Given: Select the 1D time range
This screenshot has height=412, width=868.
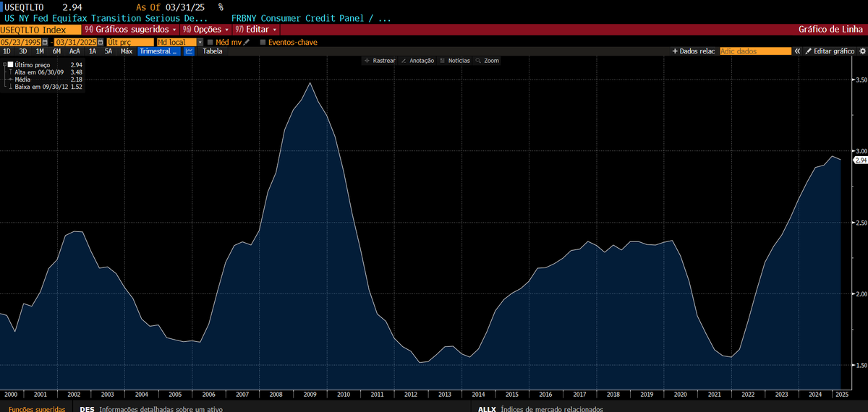Looking at the screenshot, I should tap(7, 51).
